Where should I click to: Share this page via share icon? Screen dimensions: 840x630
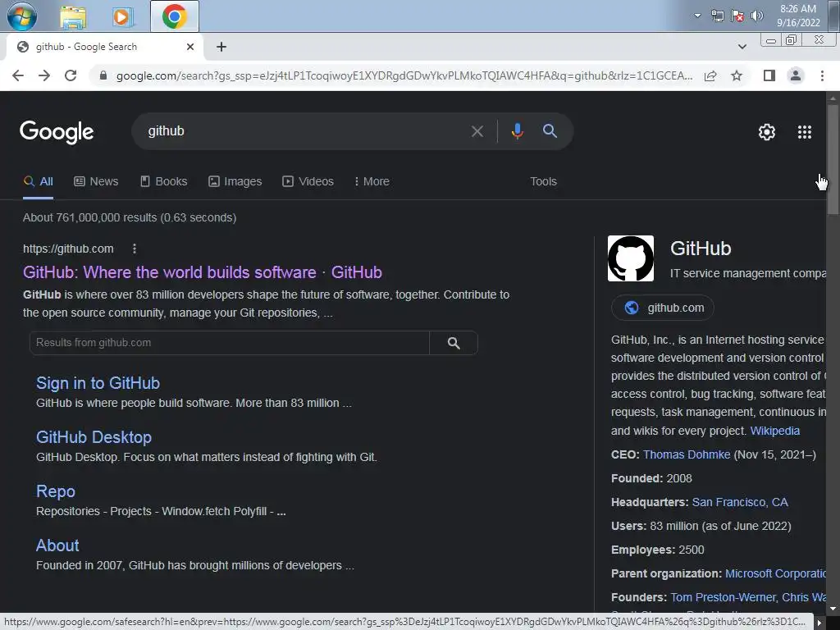[x=710, y=75]
